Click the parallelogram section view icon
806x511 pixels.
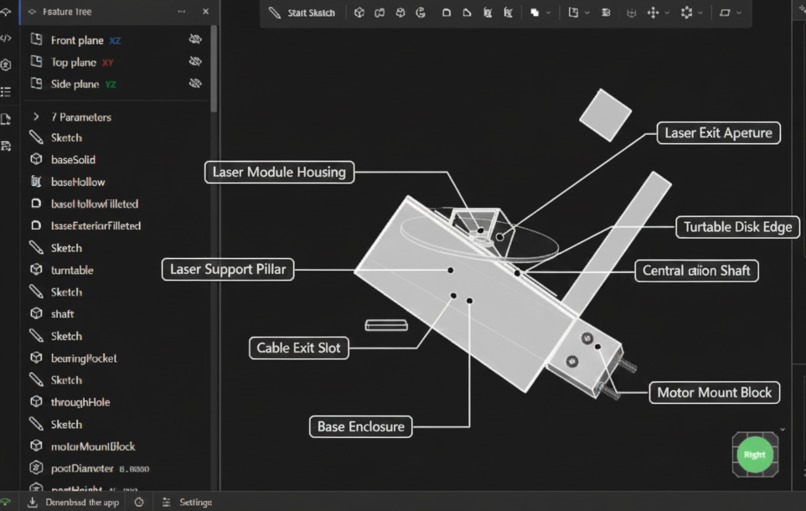click(725, 12)
